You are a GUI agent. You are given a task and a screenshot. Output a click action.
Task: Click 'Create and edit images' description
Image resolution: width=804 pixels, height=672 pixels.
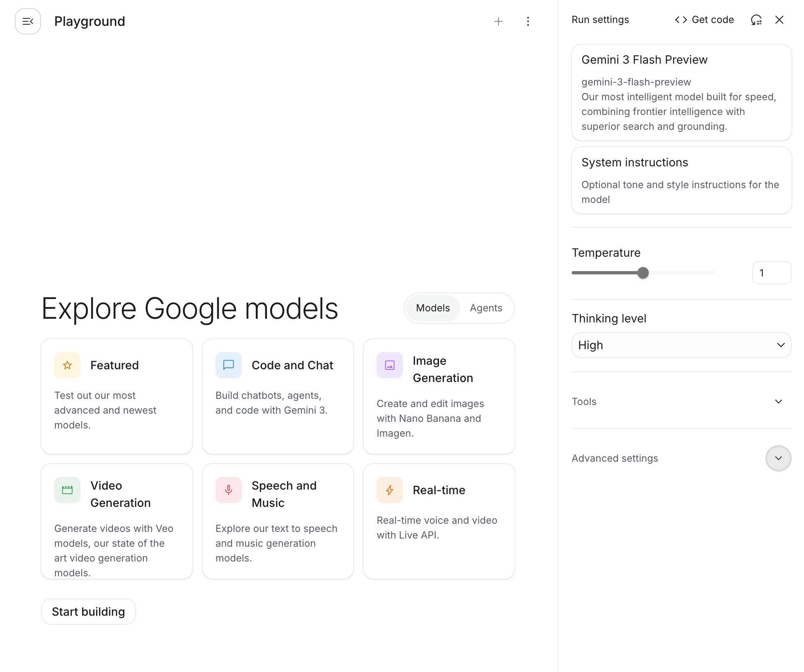coord(430,419)
